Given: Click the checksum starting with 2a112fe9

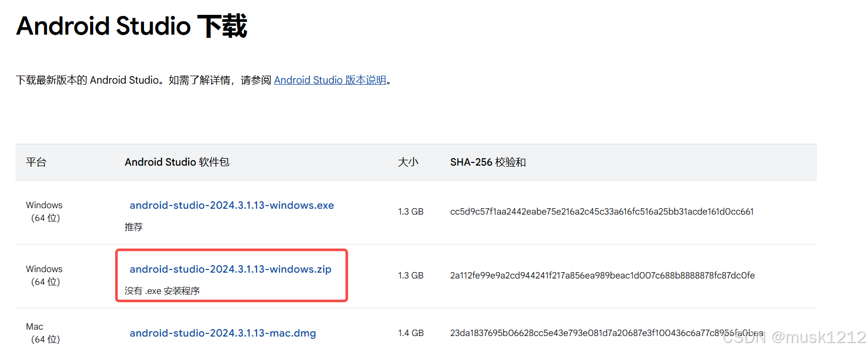Looking at the screenshot, I should point(602,275).
